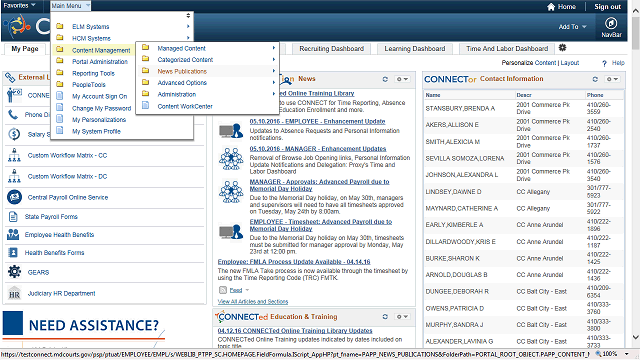Open 04.12.16 CONNECTed Online Training Library Updates
This screenshot has width=640, height=360.
(295, 331)
